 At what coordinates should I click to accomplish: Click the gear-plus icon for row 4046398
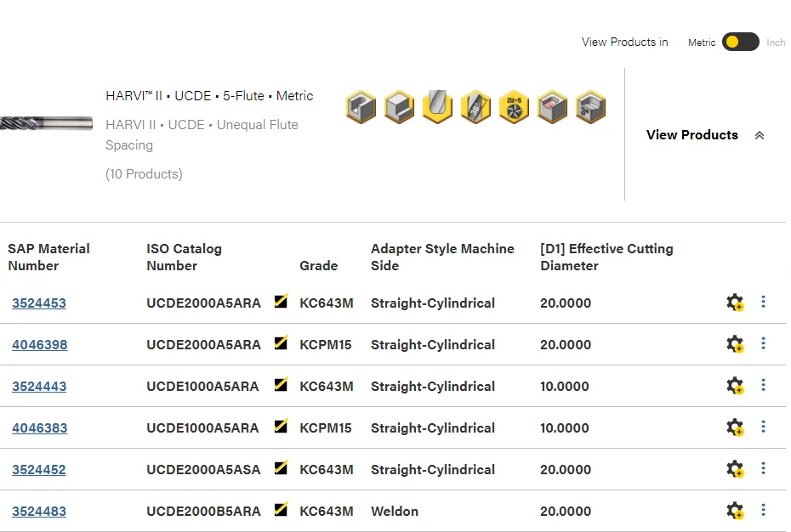[x=735, y=344]
